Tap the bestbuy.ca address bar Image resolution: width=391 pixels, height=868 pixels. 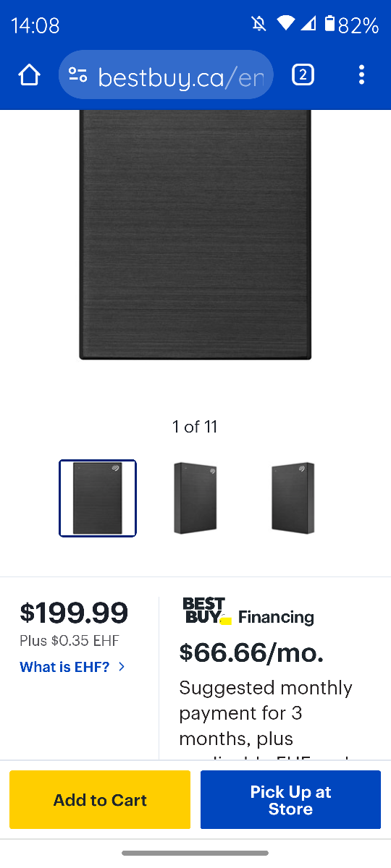[x=166, y=75]
